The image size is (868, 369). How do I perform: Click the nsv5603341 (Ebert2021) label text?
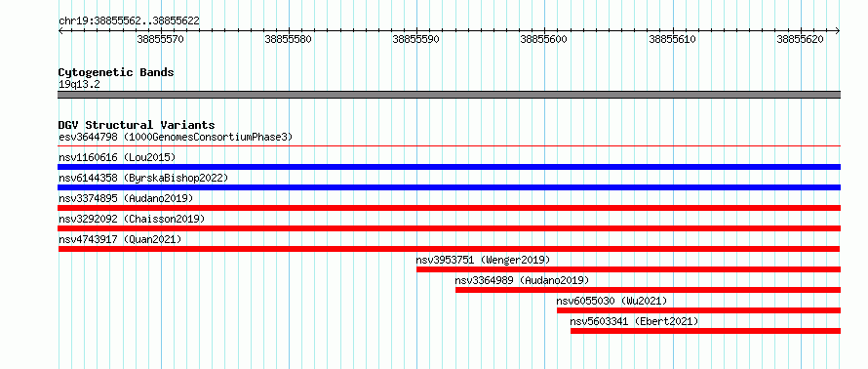pyautogui.click(x=634, y=321)
